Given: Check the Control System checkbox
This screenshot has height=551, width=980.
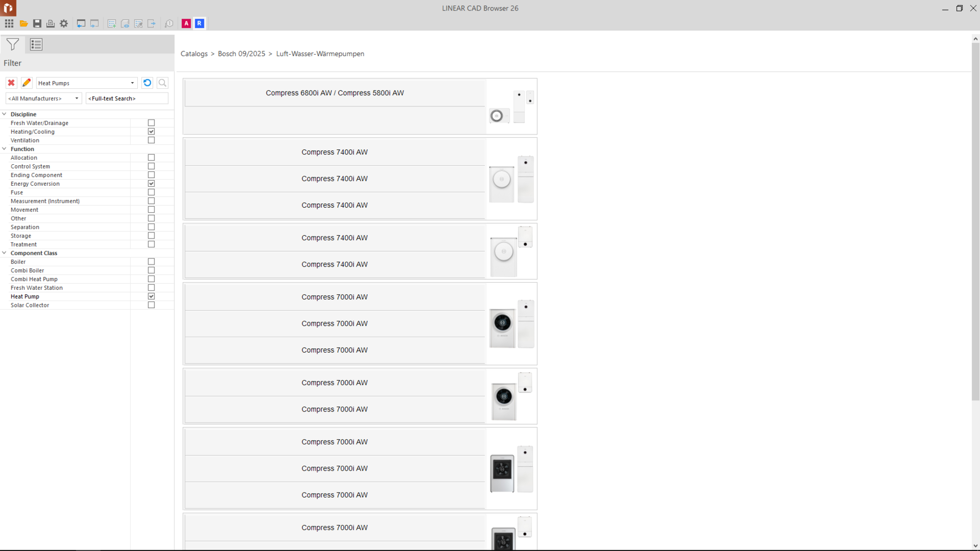Looking at the screenshot, I should coord(152,166).
